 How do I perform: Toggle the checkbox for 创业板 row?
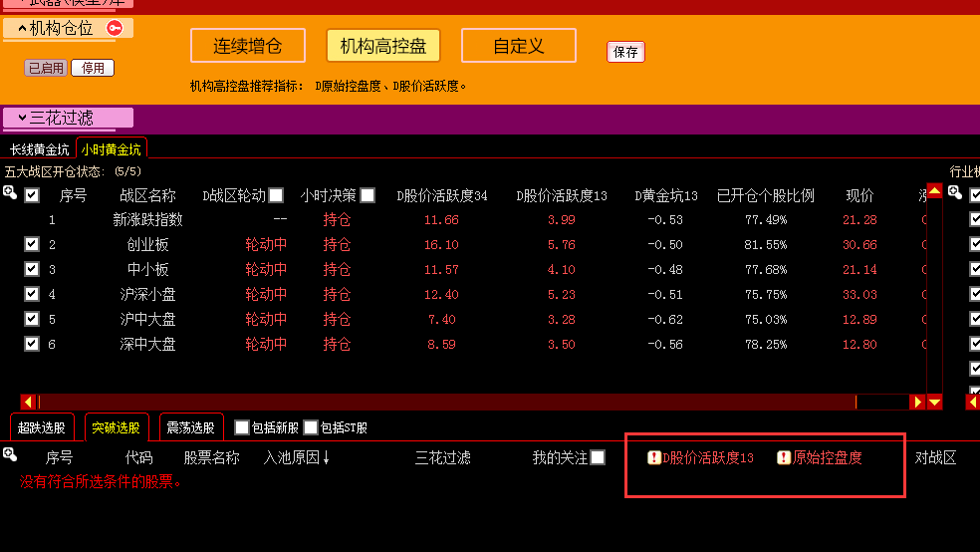[32, 244]
